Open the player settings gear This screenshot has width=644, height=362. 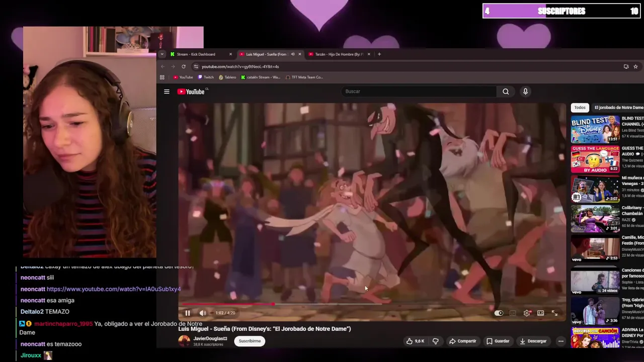(x=527, y=313)
